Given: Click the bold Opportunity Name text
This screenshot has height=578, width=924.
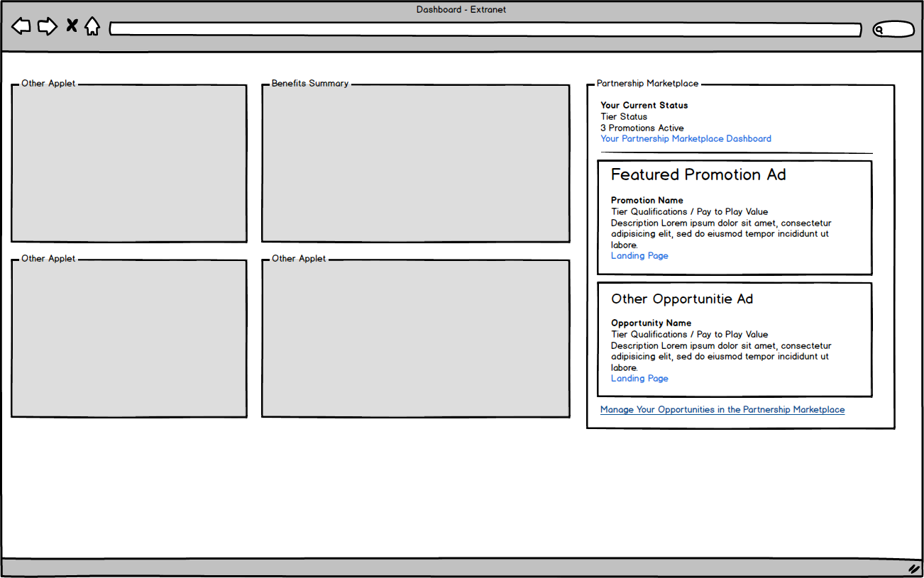Looking at the screenshot, I should pos(651,323).
